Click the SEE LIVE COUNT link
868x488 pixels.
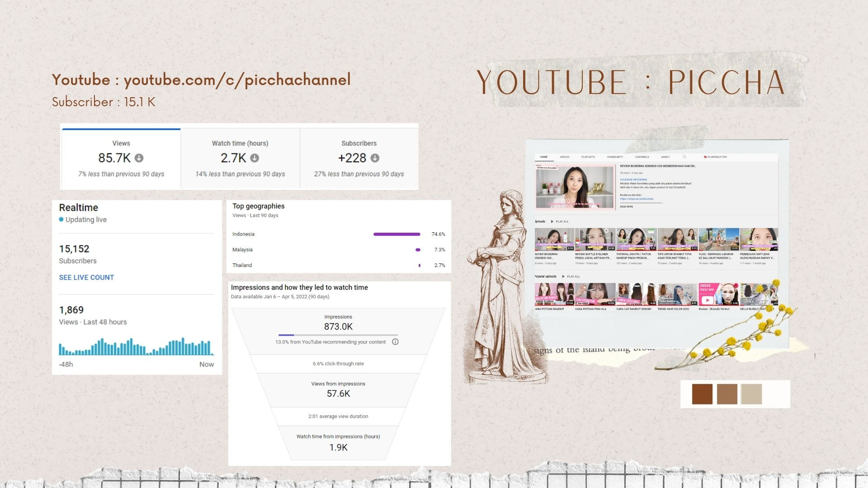pos(86,277)
